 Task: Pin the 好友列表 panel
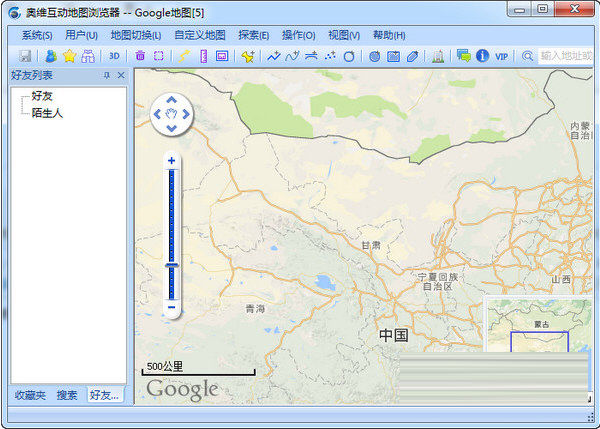pos(107,76)
